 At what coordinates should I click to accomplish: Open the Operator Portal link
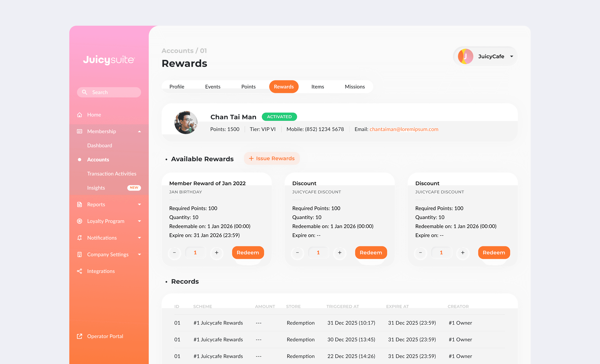coord(105,336)
